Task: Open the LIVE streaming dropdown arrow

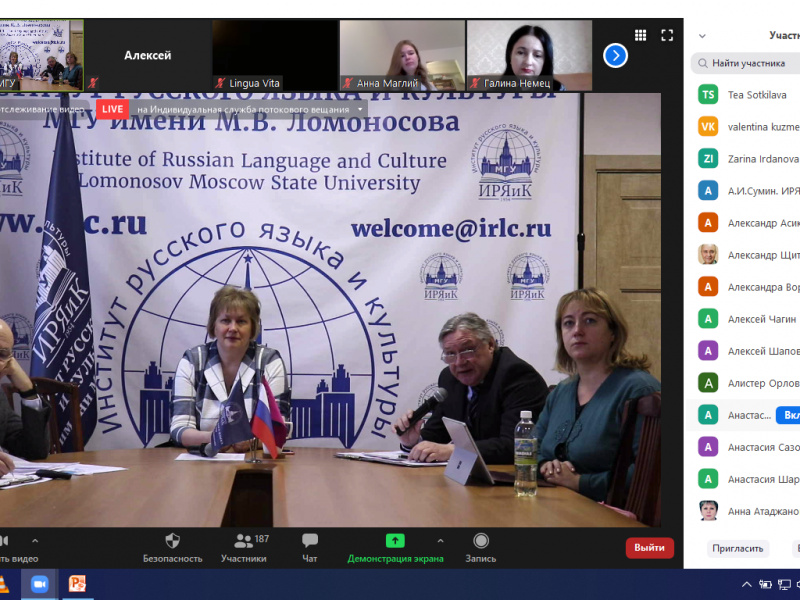Action: click(360, 109)
